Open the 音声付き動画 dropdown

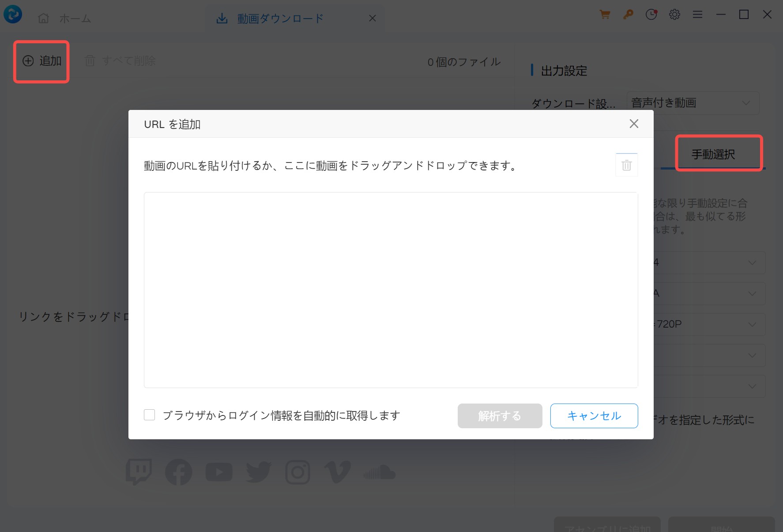693,103
